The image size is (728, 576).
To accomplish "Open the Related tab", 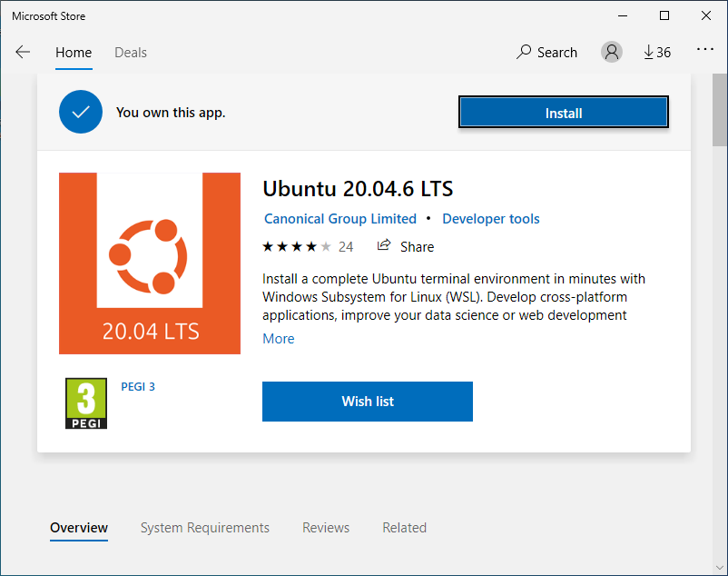I will (404, 528).
